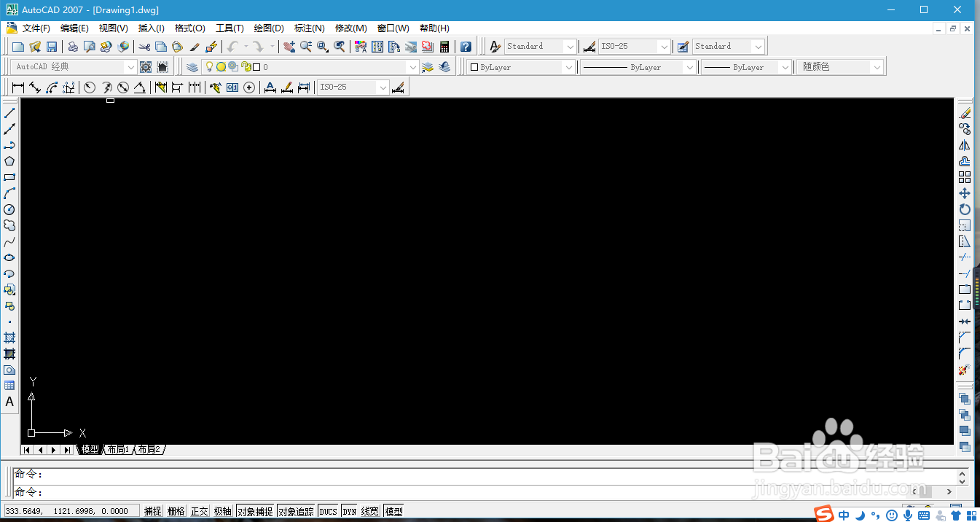
Task: Open the 文件(F) menu
Action: (36, 28)
